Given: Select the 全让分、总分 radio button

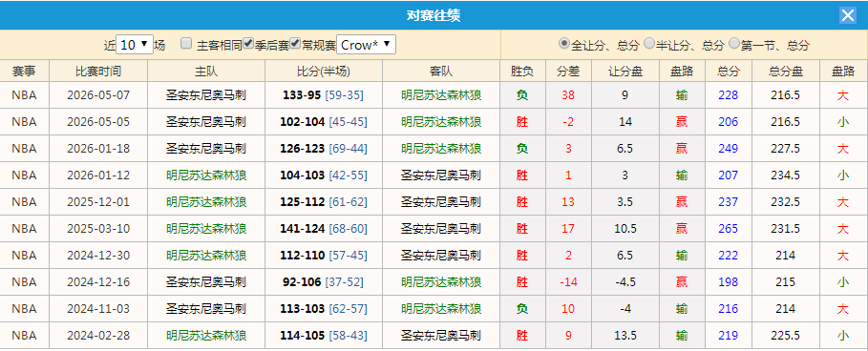Looking at the screenshot, I should pyautogui.click(x=564, y=43).
